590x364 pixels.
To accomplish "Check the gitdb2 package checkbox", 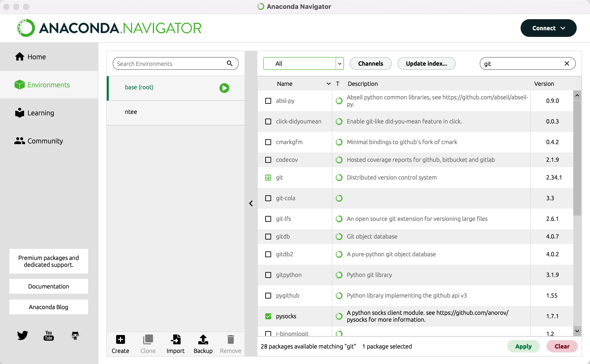I will pyautogui.click(x=268, y=254).
